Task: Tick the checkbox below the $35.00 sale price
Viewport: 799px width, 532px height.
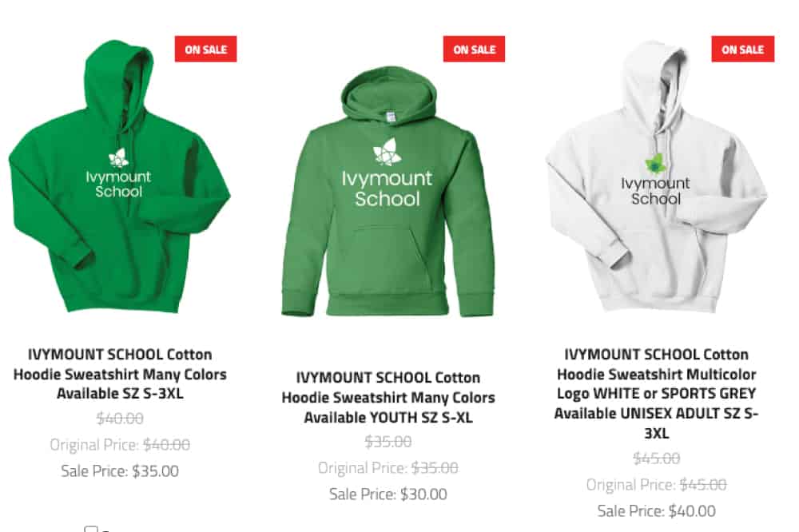Action: (91, 530)
